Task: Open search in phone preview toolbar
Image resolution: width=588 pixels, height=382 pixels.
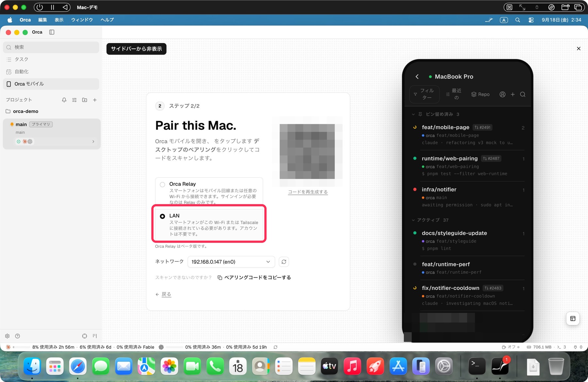Action: 523,94
